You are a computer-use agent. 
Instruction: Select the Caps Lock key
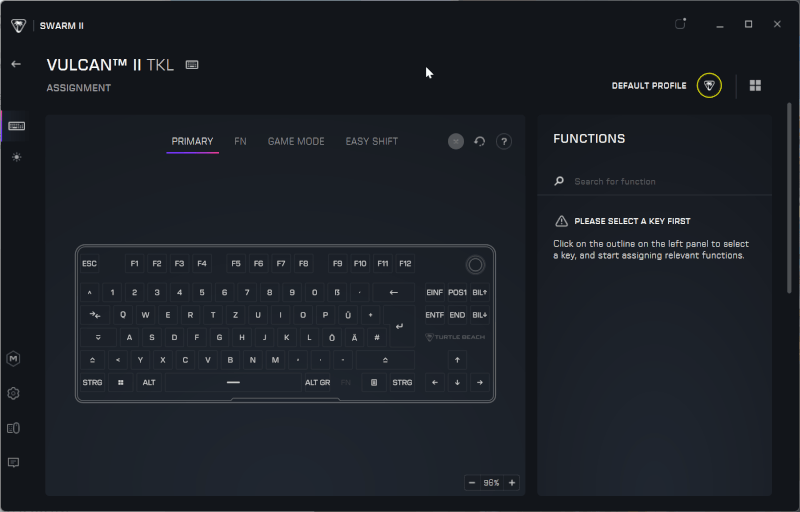coord(98,337)
